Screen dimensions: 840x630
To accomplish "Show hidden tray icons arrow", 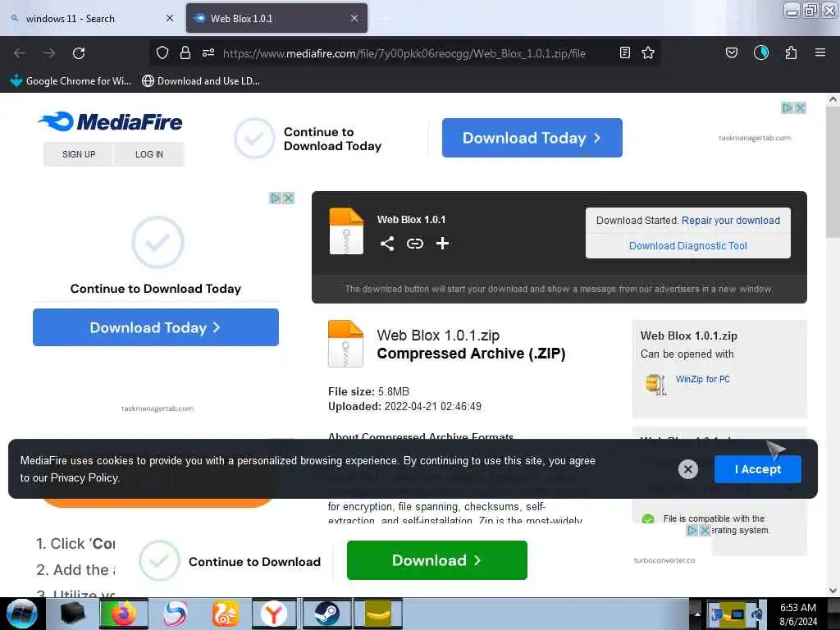I will (697, 614).
